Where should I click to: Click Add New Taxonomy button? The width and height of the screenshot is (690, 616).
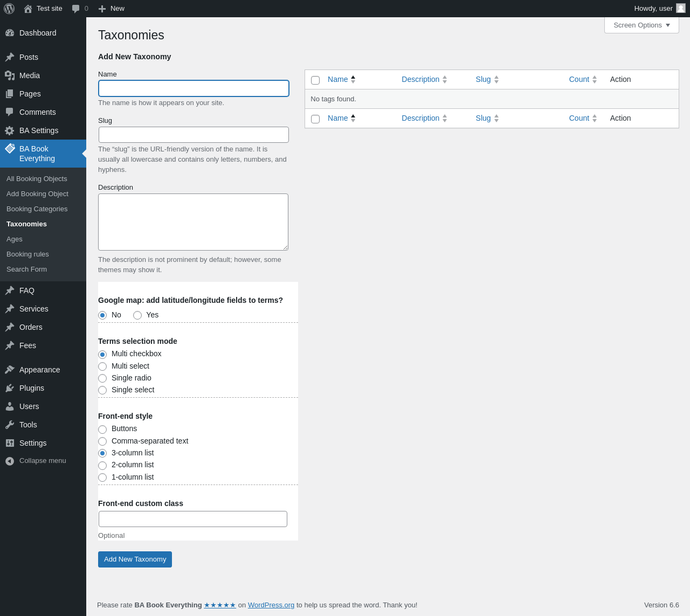point(135,559)
